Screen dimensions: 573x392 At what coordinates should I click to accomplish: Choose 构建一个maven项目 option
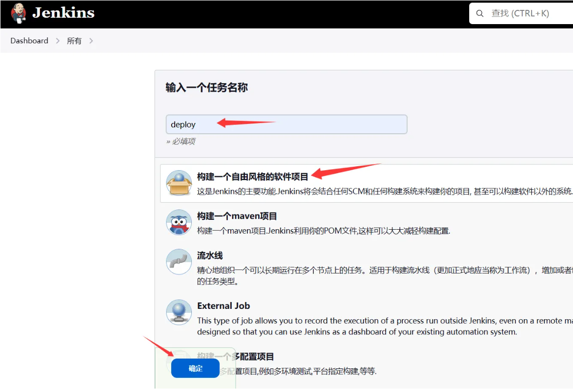[x=237, y=216]
